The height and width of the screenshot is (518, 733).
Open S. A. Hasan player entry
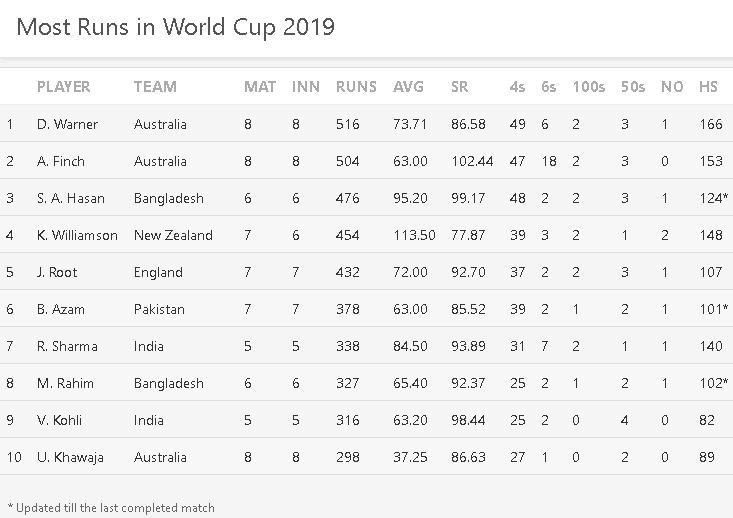coord(70,198)
